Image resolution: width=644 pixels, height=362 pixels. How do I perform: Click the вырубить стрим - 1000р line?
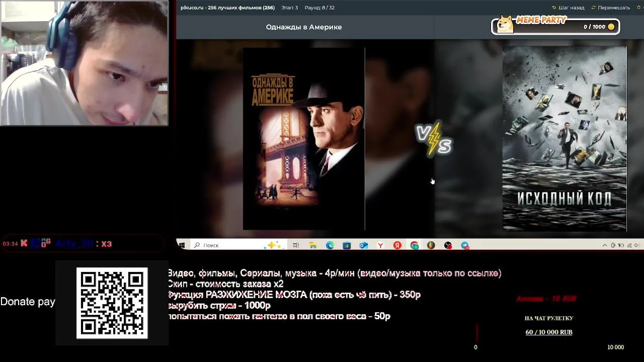[219, 306]
